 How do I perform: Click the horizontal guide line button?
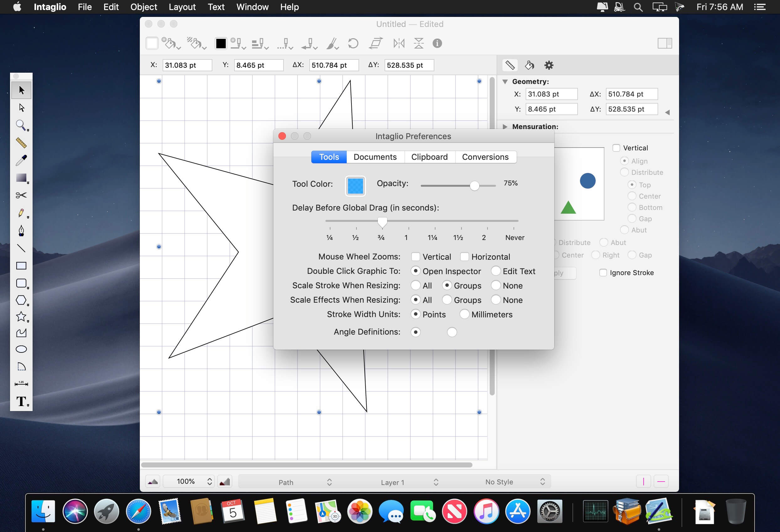[x=661, y=481]
